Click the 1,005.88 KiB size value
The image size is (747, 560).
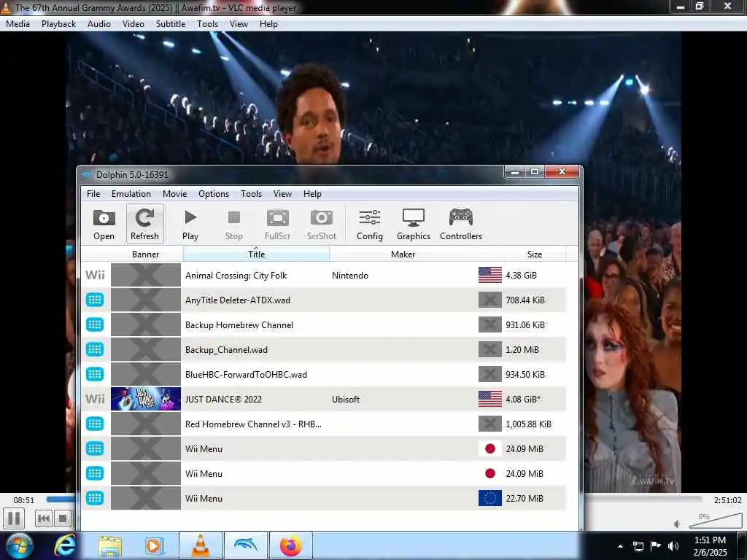coord(528,424)
